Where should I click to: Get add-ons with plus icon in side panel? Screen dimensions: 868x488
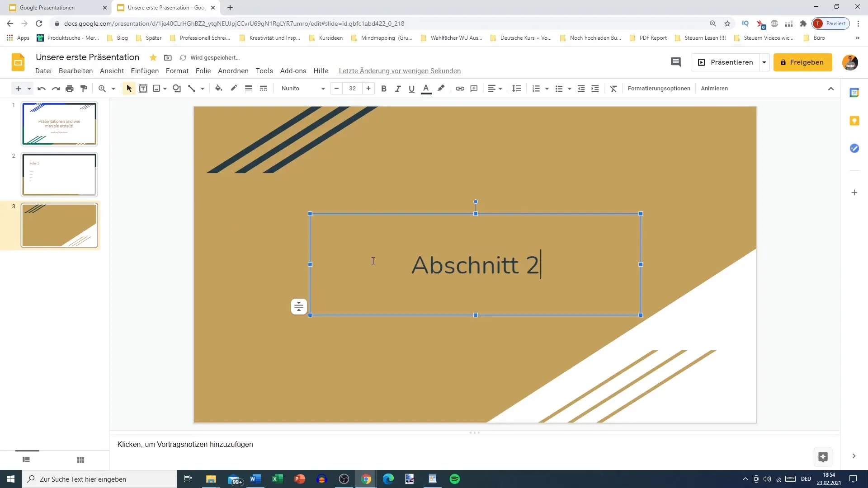point(854,192)
